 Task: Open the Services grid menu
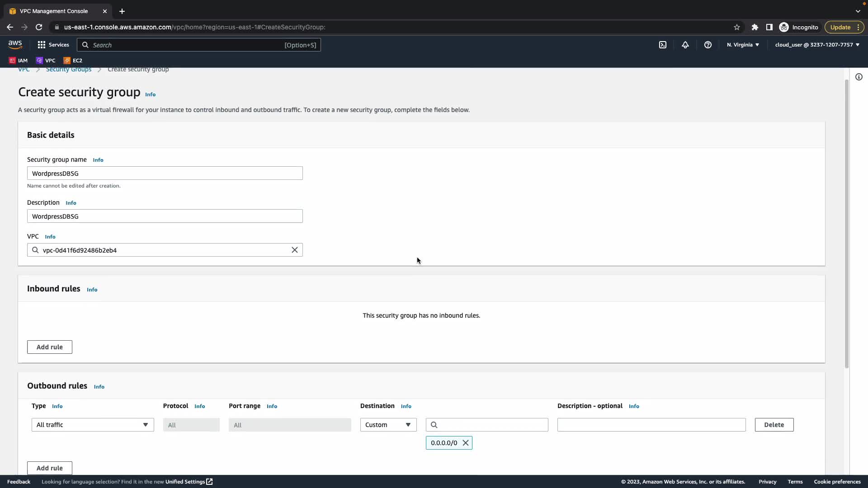(53, 45)
